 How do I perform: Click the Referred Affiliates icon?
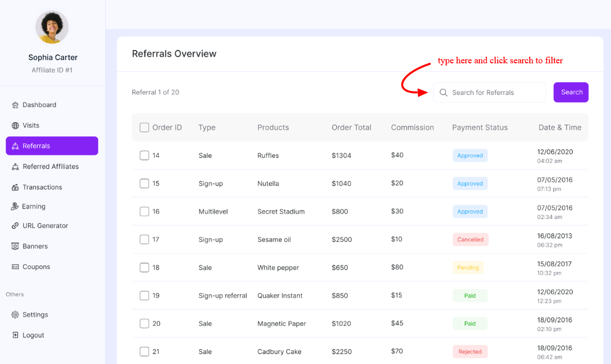click(15, 167)
